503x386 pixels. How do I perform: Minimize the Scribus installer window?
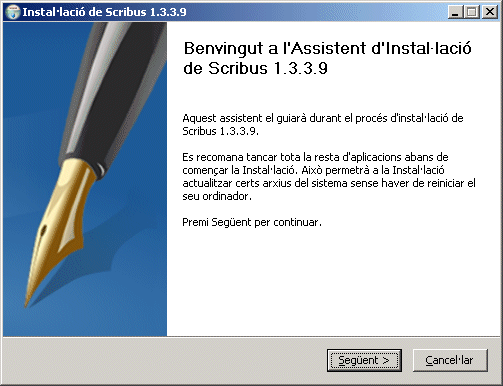coord(455,12)
